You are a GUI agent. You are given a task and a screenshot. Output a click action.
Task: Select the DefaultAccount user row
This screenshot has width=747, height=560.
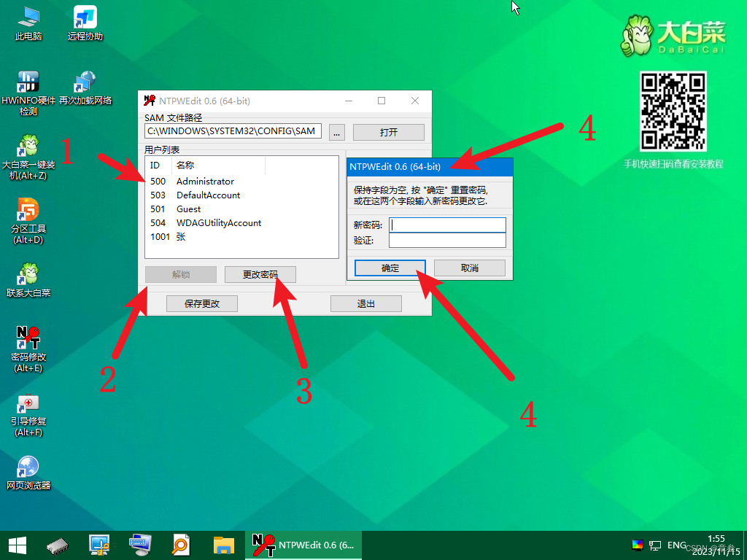click(241, 195)
